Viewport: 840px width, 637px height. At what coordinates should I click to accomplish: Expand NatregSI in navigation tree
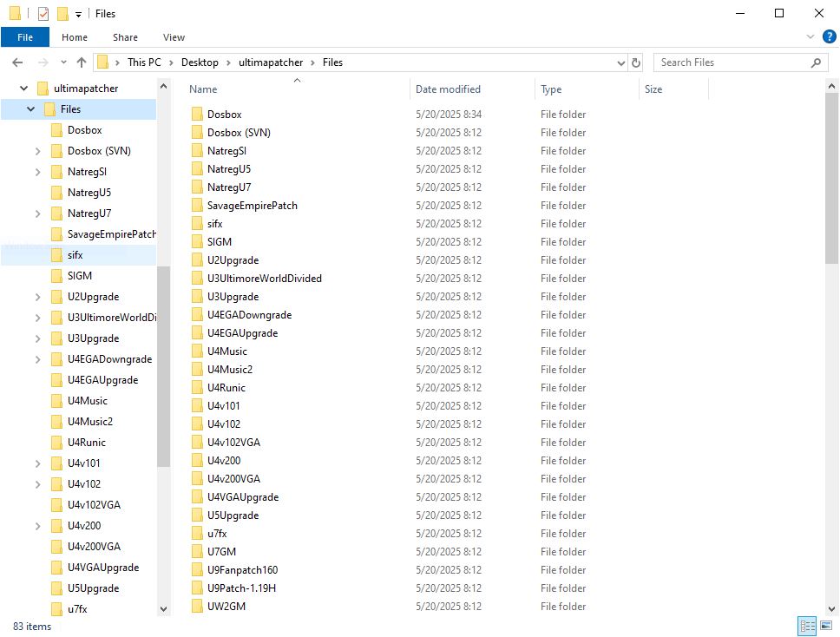click(x=37, y=172)
